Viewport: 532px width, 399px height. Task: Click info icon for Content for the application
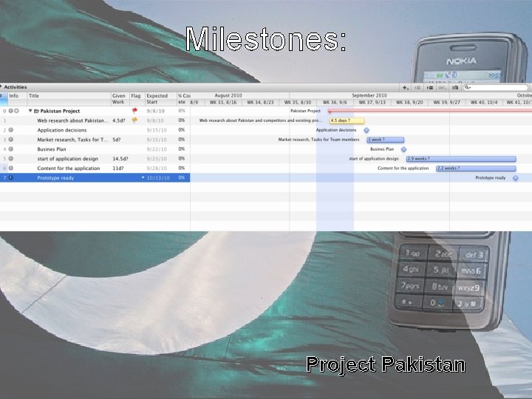tap(11, 168)
